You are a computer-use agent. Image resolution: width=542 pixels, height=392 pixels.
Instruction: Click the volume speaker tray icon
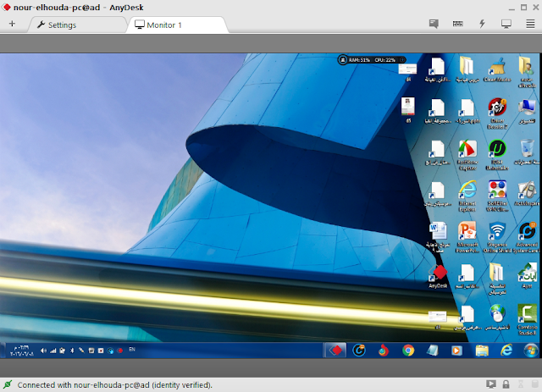[x=43, y=351]
